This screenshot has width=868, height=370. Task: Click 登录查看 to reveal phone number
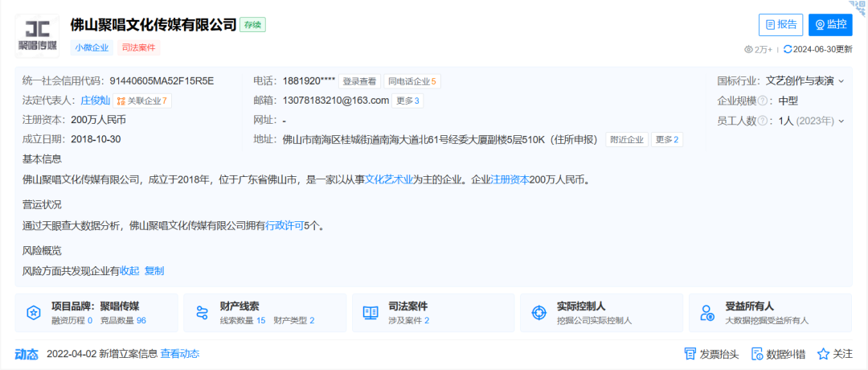pyautogui.click(x=359, y=81)
